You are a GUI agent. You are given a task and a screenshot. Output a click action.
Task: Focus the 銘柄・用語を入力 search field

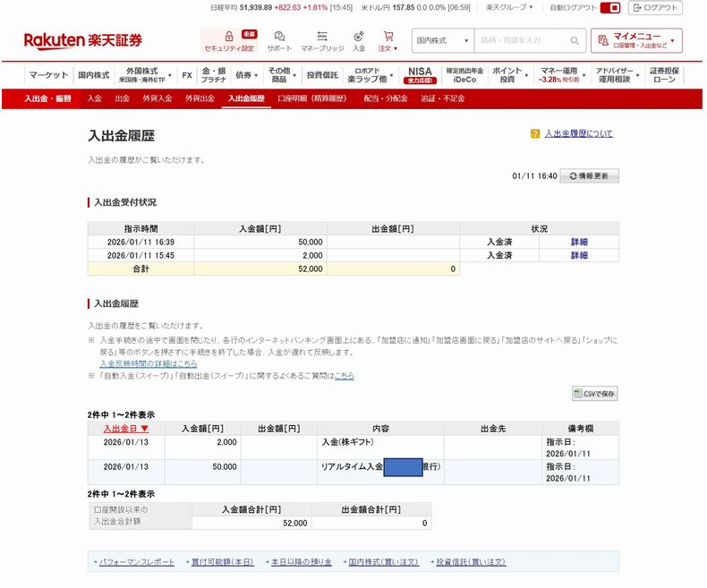pos(521,40)
